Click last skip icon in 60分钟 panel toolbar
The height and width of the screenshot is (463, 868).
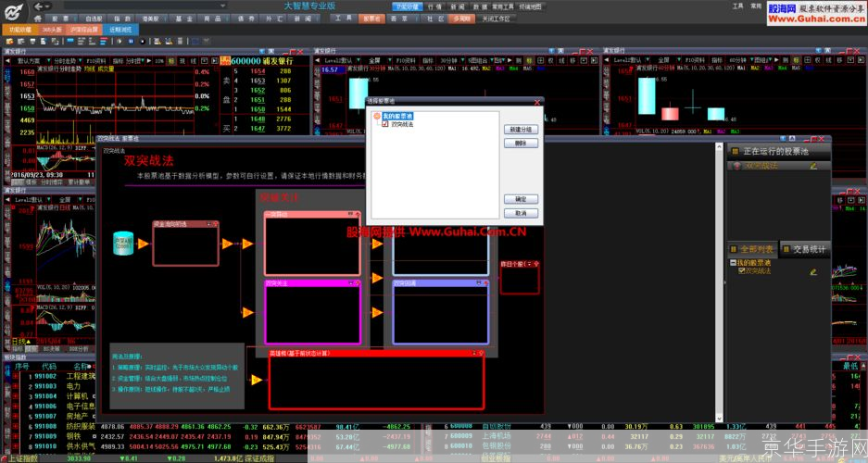coord(862,60)
